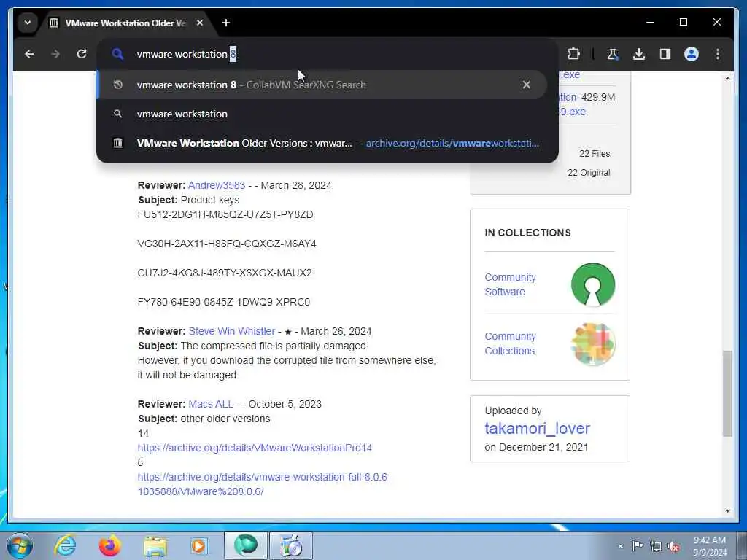
Task: Open the extensions puzzle icon
Action: (573, 54)
